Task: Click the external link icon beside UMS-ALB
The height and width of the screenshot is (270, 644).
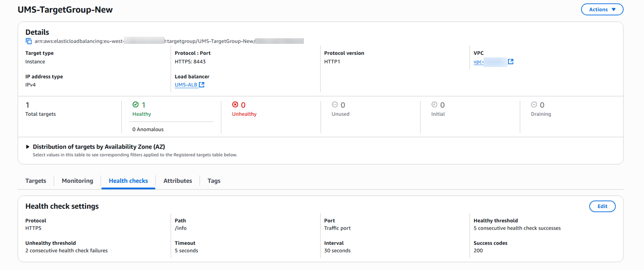Action: tap(202, 85)
